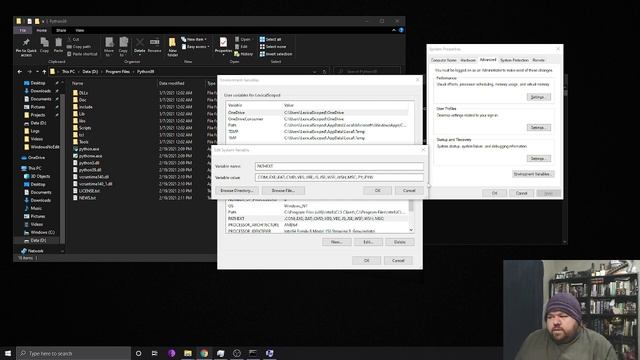Select the python.exe file
The height and width of the screenshot is (360, 640).
89,149
